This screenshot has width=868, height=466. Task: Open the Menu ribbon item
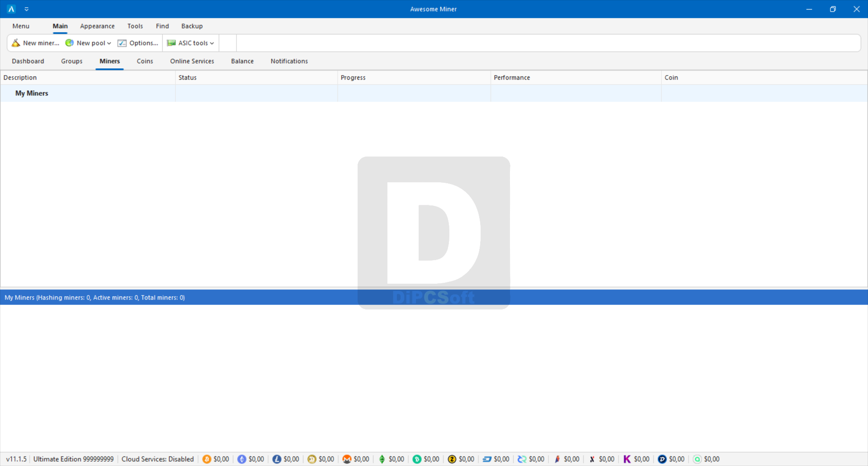coord(21,26)
